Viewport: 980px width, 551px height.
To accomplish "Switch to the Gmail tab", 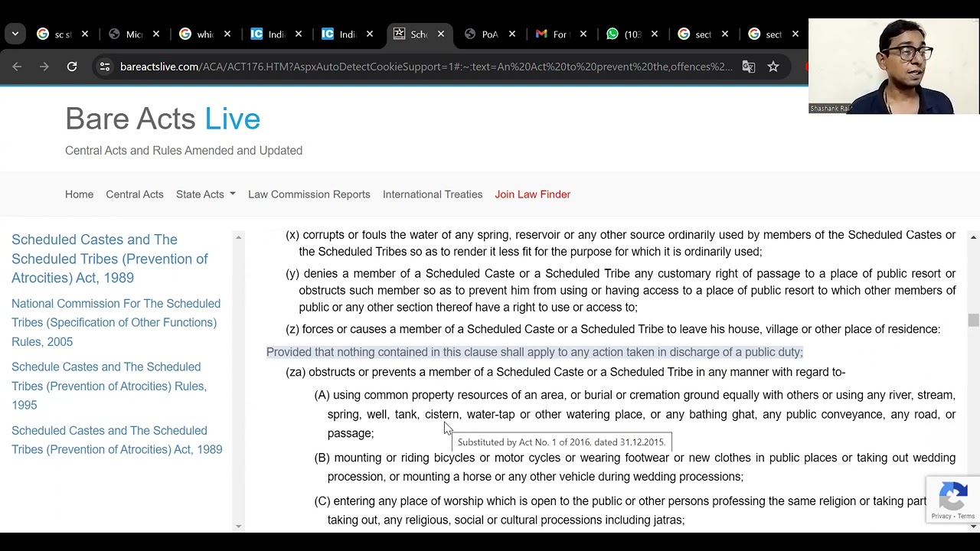I will click(x=553, y=34).
